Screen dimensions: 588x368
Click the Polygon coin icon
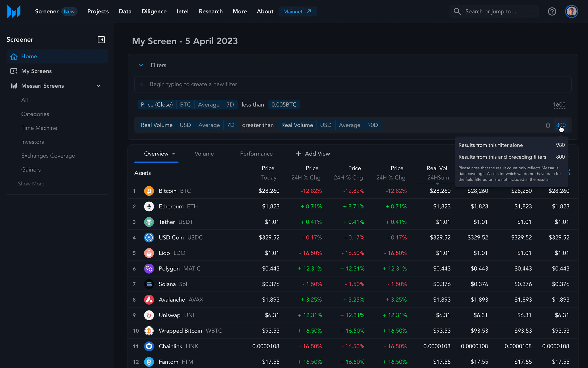pyautogui.click(x=149, y=269)
